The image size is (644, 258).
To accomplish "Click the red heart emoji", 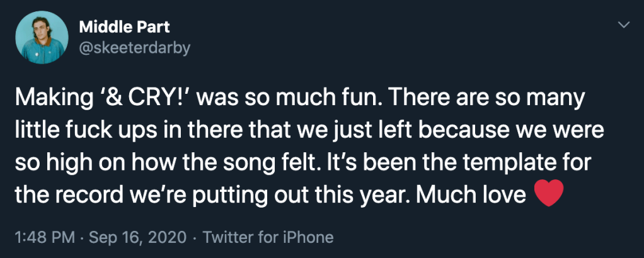I will click(x=546, y=196).
